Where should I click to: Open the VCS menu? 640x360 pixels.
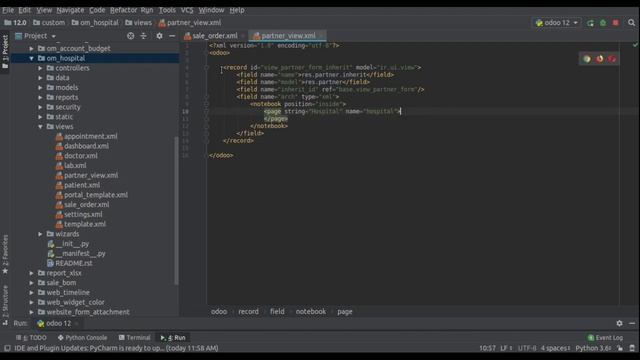(x=187, y=10)
